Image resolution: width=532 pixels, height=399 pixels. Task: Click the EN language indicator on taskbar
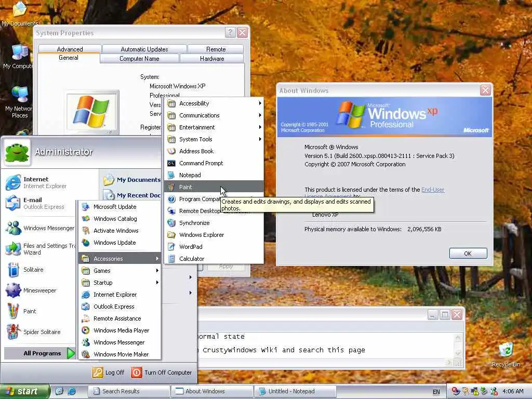436,392
